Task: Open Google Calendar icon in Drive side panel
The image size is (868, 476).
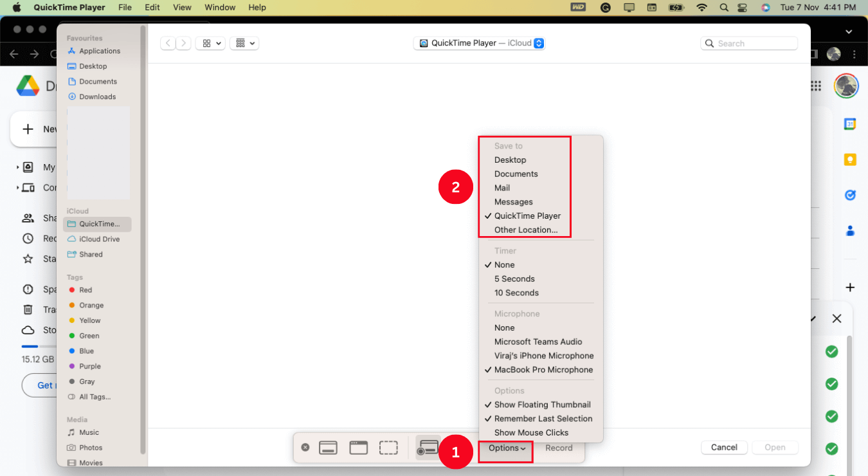Action: pyautogui.click(x=850, y=125)
